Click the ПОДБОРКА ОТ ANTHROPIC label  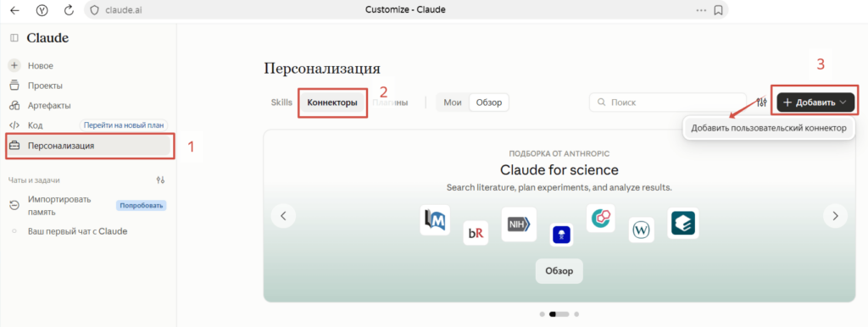(x=559, y=153)
